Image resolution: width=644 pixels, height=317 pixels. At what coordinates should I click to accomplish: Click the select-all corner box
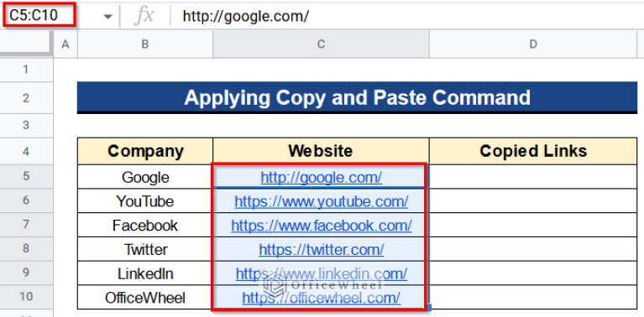[26, 44]
